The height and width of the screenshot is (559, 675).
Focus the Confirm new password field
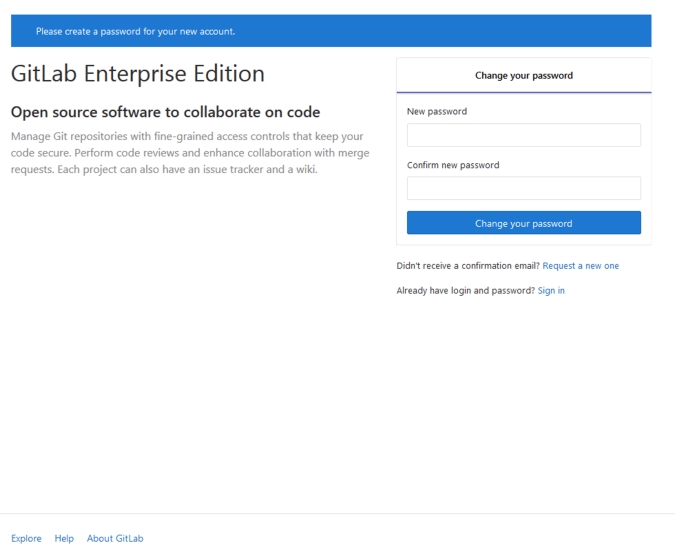coord(523,188)
